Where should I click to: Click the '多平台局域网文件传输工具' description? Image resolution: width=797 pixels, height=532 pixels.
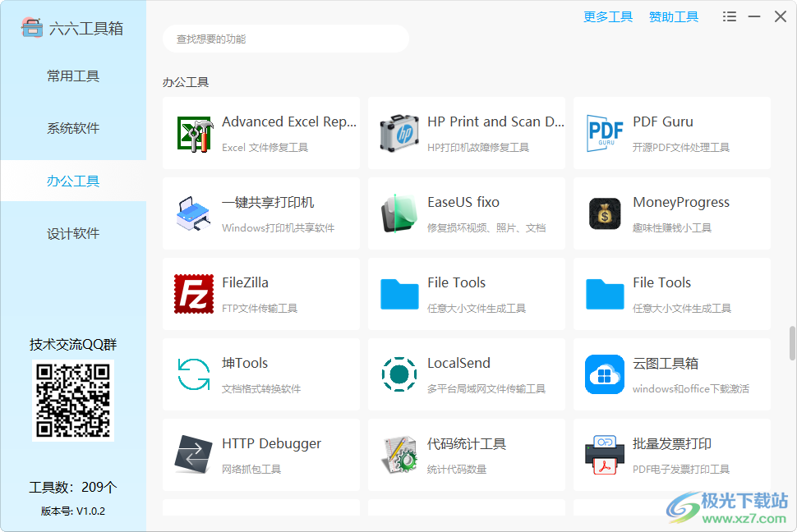pos(486,388)
